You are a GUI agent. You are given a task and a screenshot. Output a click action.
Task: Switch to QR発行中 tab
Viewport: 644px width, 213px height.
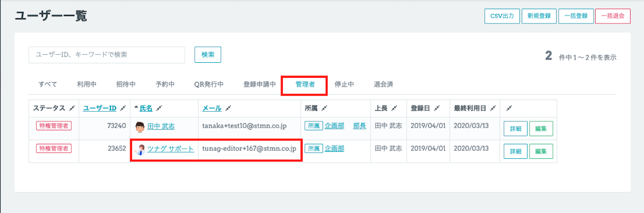[x=209, y=85]
